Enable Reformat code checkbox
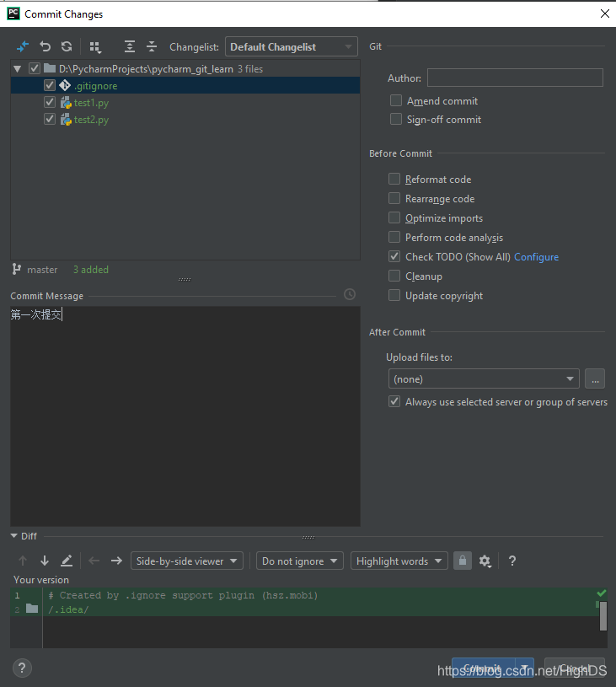The image size is (616, 687). tap(394, 179)
